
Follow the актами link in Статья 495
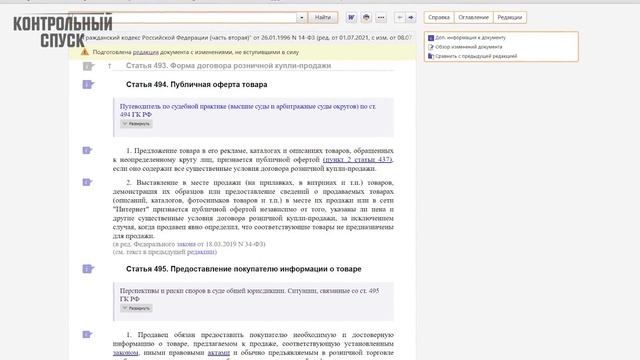219,353
